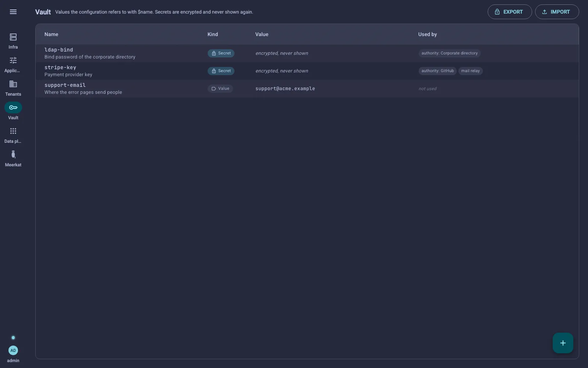Click the support-email Value badge
The height and width of the screenshot is (368, 588).
[x=220, y=89]
